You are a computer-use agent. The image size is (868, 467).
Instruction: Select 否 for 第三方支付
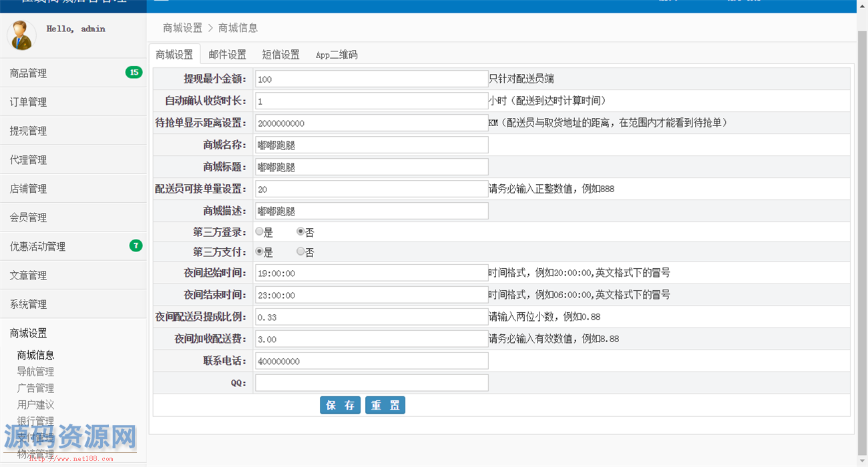(x=300, y=252)
